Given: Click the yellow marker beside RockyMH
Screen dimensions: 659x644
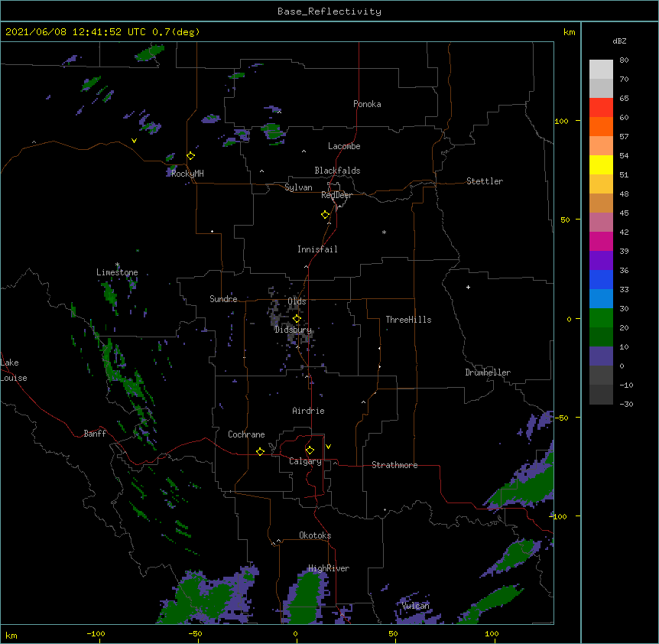Looking at the screenshot, I should point(191,156).
